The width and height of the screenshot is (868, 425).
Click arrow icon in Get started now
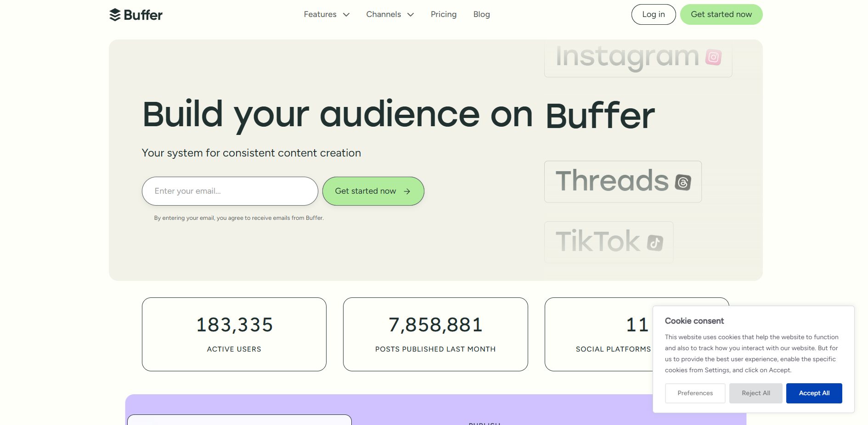pos(407,191)
